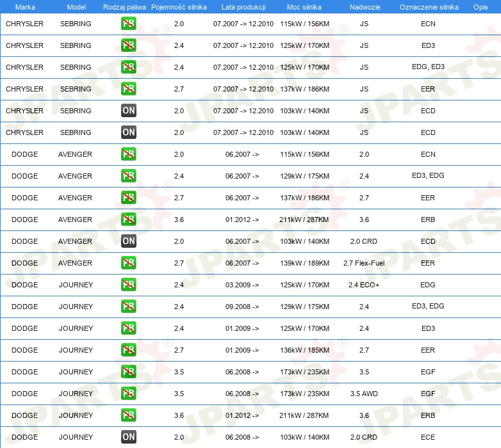Click engine code ERB in Avenger row
This screenshot has width=501, height=448.
click(428, 220)
